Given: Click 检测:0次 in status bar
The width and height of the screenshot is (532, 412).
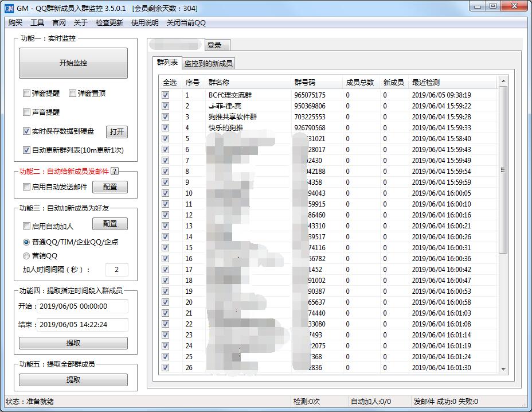Looking at the screenshot, I should pos(306,402).
